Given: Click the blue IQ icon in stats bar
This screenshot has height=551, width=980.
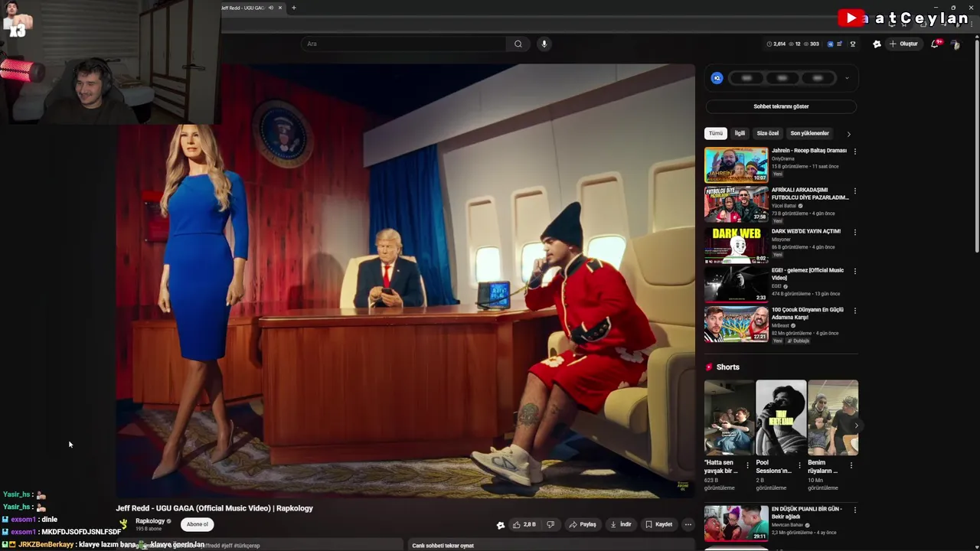Looking at the screenshot, I should point(831,44).
